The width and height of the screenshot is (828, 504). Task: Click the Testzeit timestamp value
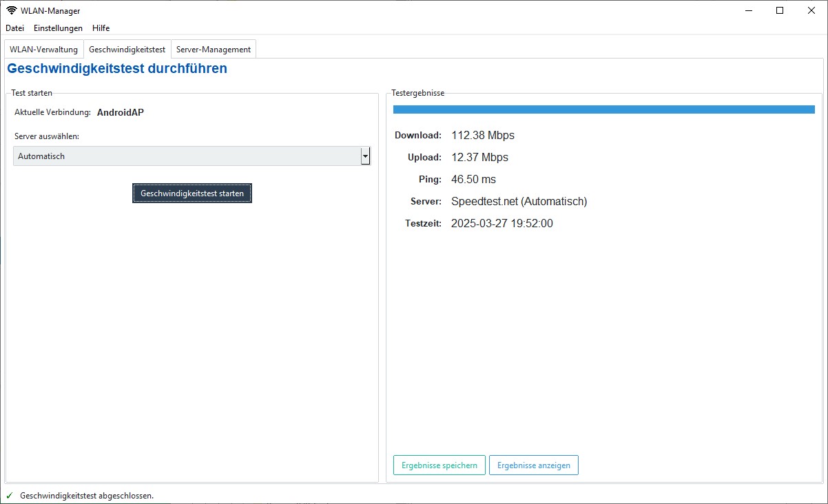(501, 223)
